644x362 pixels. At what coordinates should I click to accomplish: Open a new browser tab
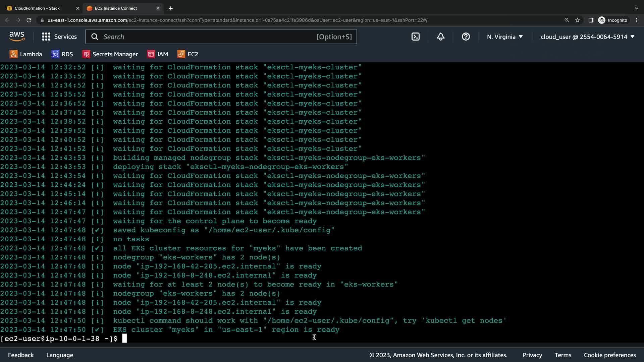(x=171, y=8)
